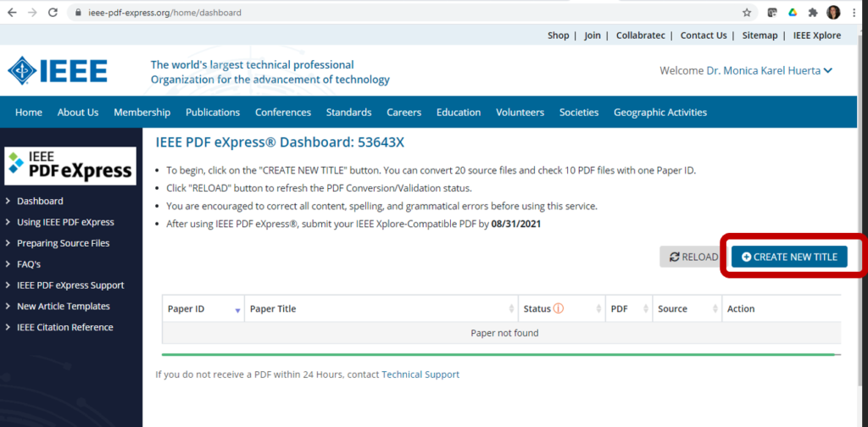Image resolution: width=868 pixels, height=427 pixels.
Task: Open the Geographic Activities menu item
Action: coord(659,113)
